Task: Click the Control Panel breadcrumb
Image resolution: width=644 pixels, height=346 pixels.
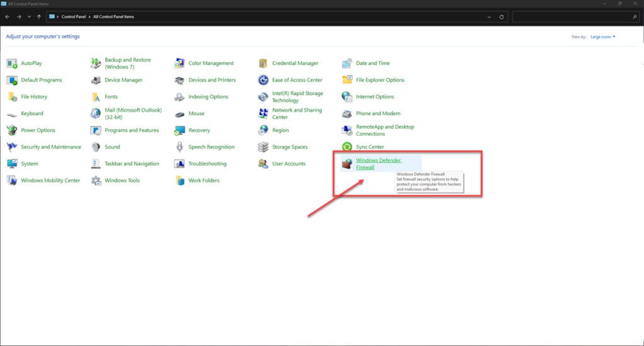Action: 74,17
